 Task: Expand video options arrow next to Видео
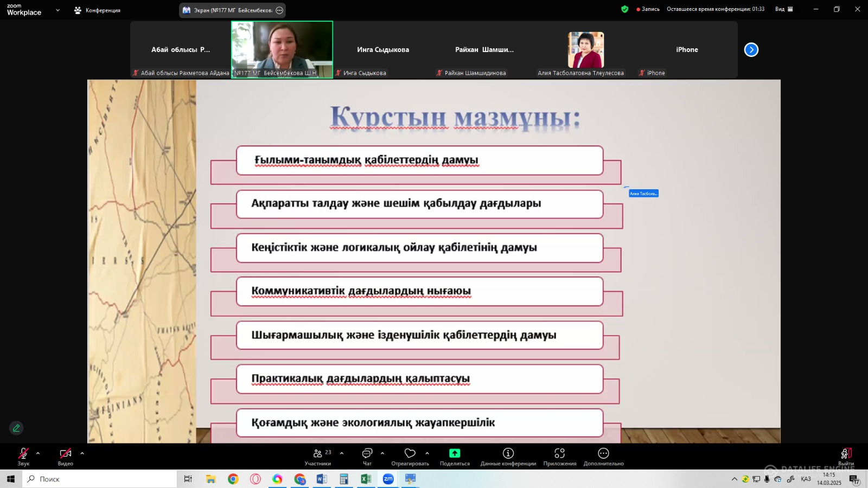pos(82,453)
